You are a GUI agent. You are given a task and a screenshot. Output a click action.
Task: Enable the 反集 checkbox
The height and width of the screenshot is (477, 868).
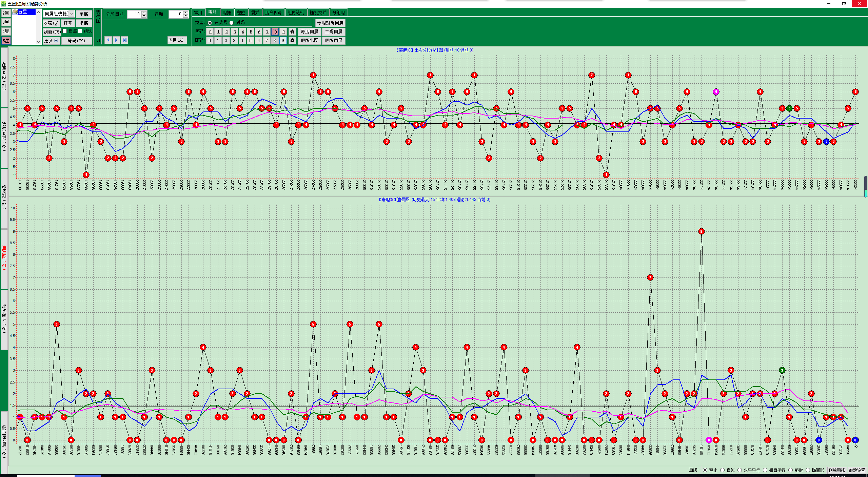[x=65, y=31]
